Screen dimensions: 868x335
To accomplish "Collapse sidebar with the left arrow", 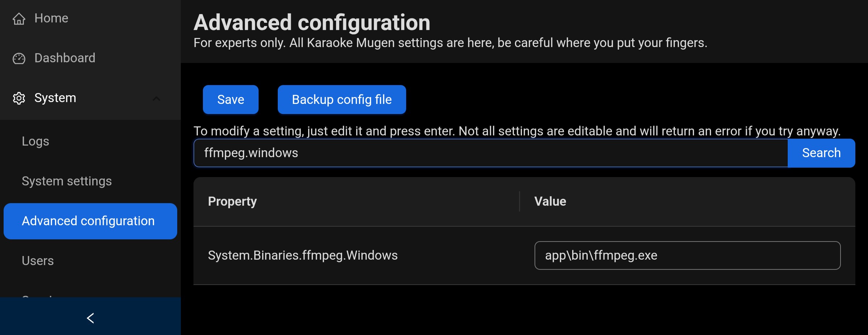I will point(90,318).
